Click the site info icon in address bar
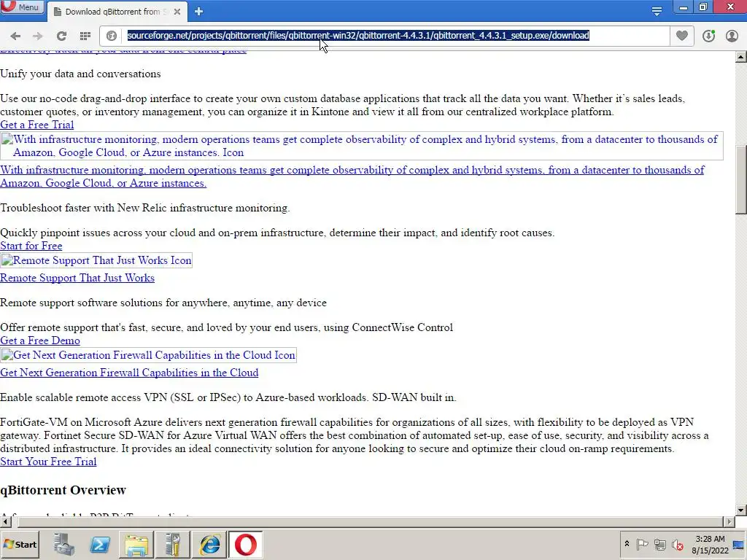The height and width of the screenshot is (560, 747). pyautogui.click(x=112, y=36)
